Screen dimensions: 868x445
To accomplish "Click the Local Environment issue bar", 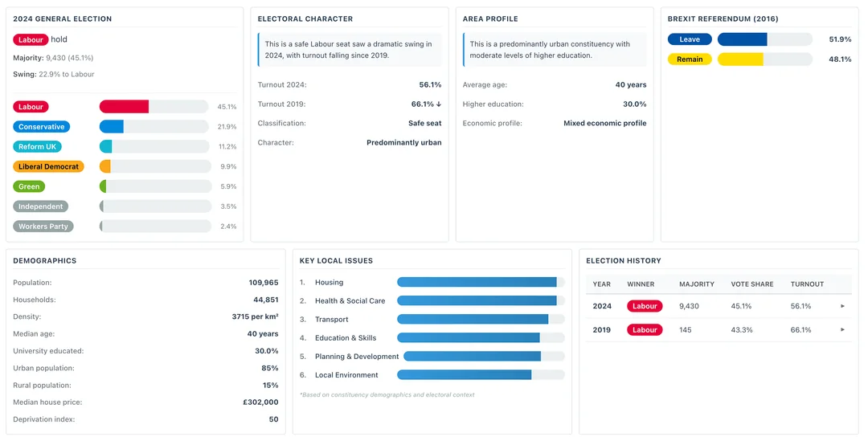I will click(x=481, y=375).
